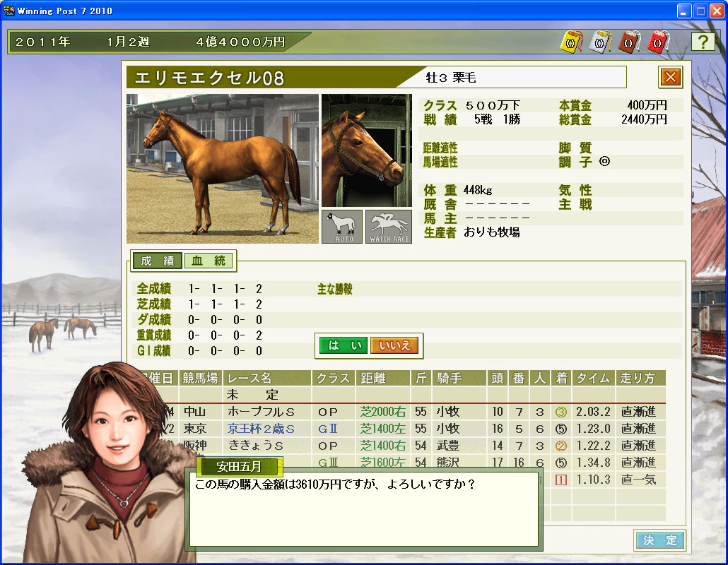Close the horse info panel with orange X
Screen dimensions: 728x565
pyautogui.click(x=670, y=77)
